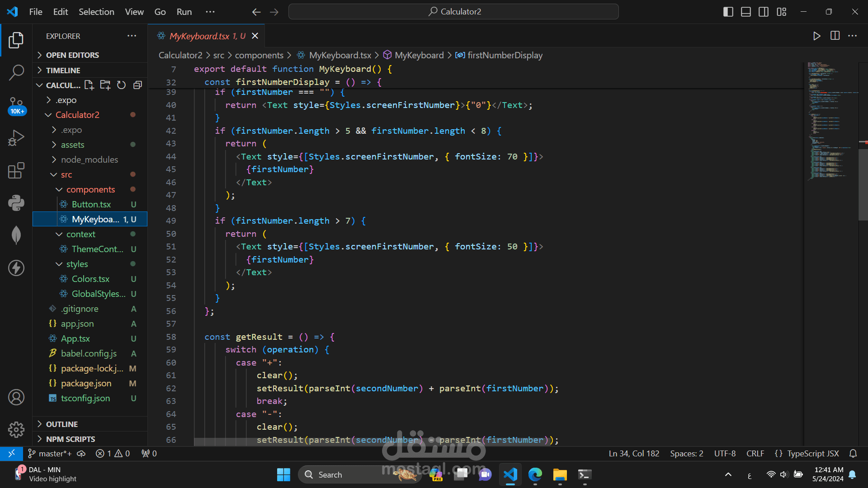Run the current file with play icon
The height and width of the screenshot is (488, 868).
816,36
